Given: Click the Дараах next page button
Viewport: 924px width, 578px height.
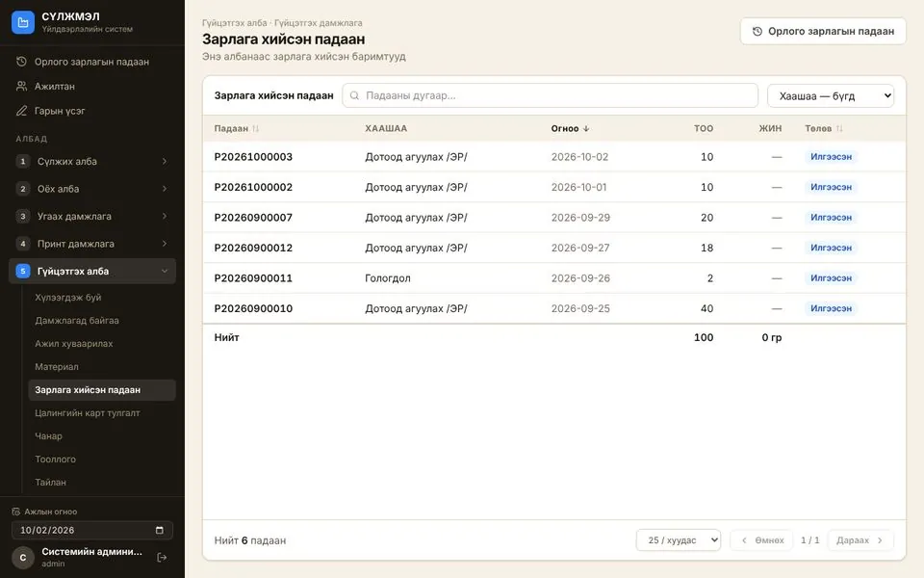Looking at the screenshot, I should pyautogui.click(x=860, y=540).
